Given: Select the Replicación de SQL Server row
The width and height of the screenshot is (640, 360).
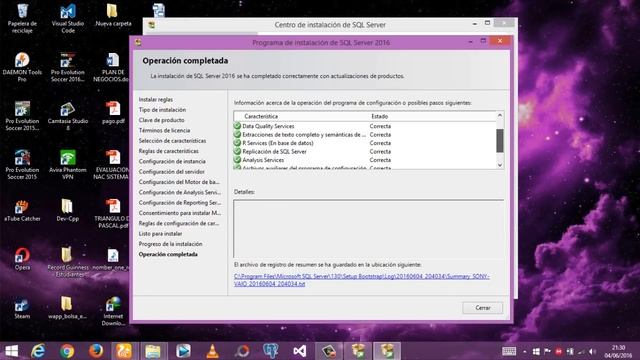Looking at the screenshot, I should tap(364, 151).
